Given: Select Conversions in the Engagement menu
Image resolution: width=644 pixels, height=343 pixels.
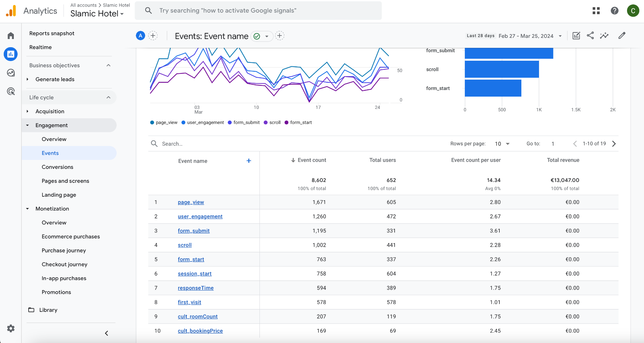Looking at the screenshot, I should [57, 167].
